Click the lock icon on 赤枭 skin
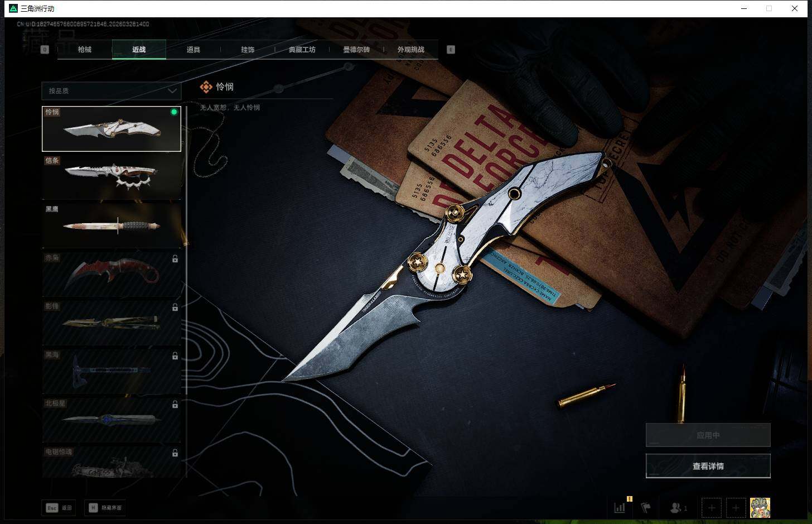This screenshot has height=524, width=812. click(175, 259)
